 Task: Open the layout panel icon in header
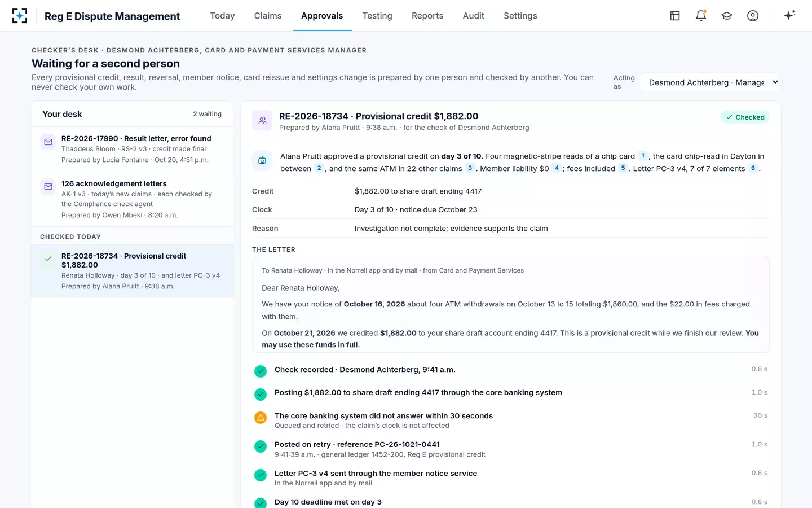tap(675, 16)
